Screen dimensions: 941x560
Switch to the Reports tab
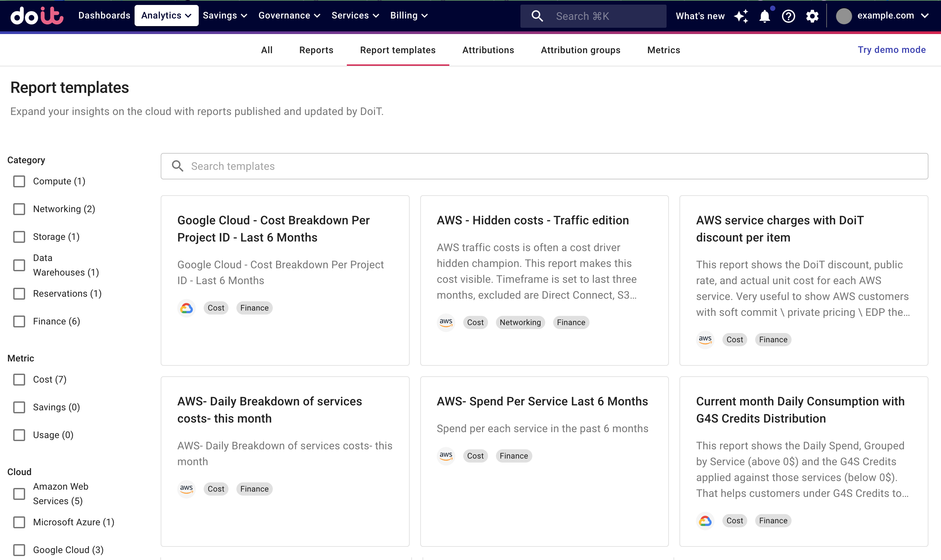[316, 50]
